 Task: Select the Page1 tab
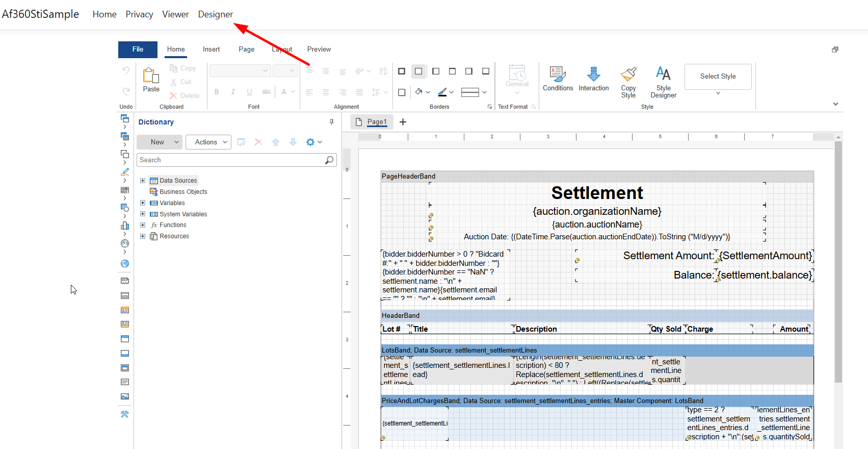372,122
